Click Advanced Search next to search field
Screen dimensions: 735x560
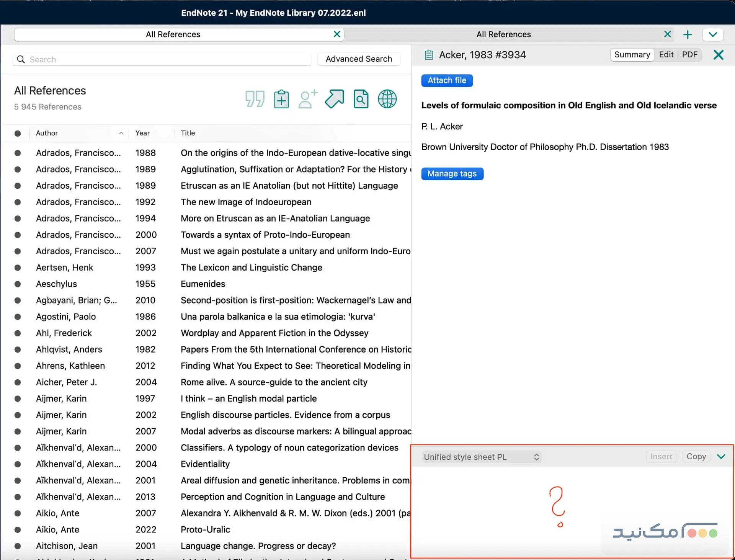(x=358, y=59)
